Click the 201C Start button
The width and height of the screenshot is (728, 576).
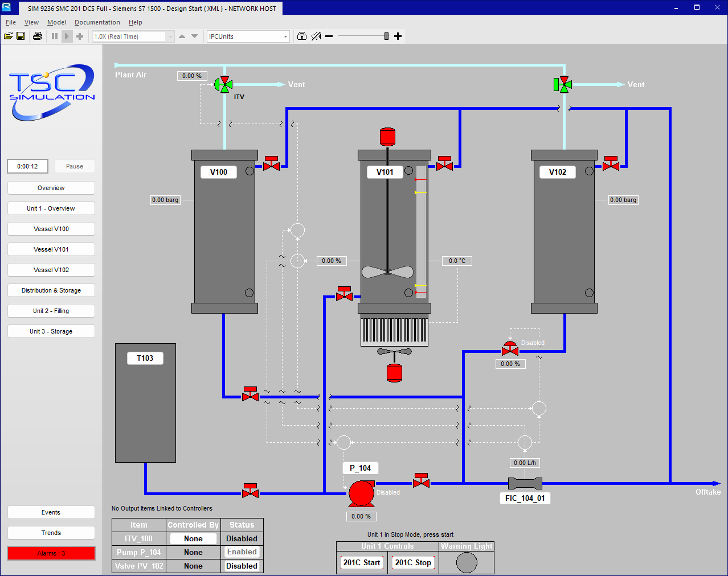tap(362, 562)
